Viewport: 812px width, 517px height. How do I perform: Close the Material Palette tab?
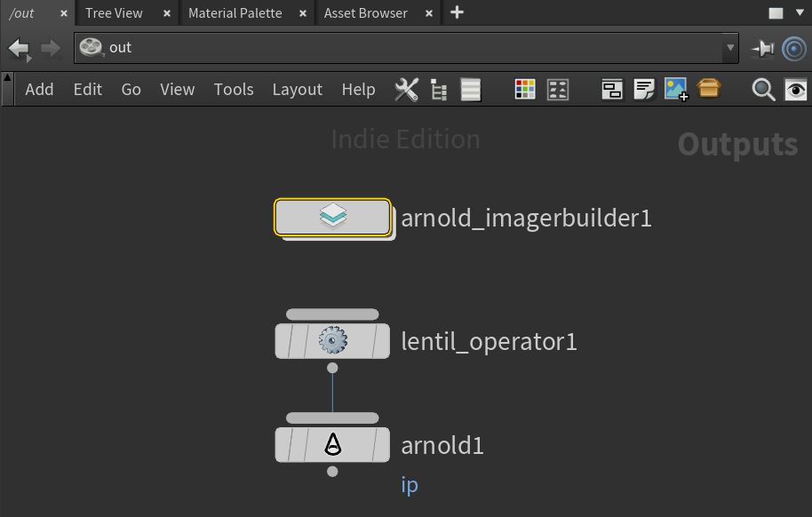click(303, 13)
